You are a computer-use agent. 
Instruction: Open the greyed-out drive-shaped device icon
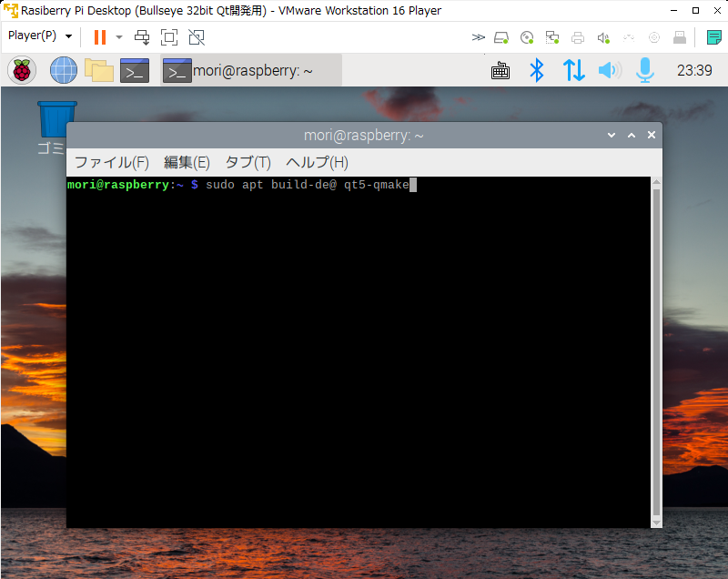(680, 37)
